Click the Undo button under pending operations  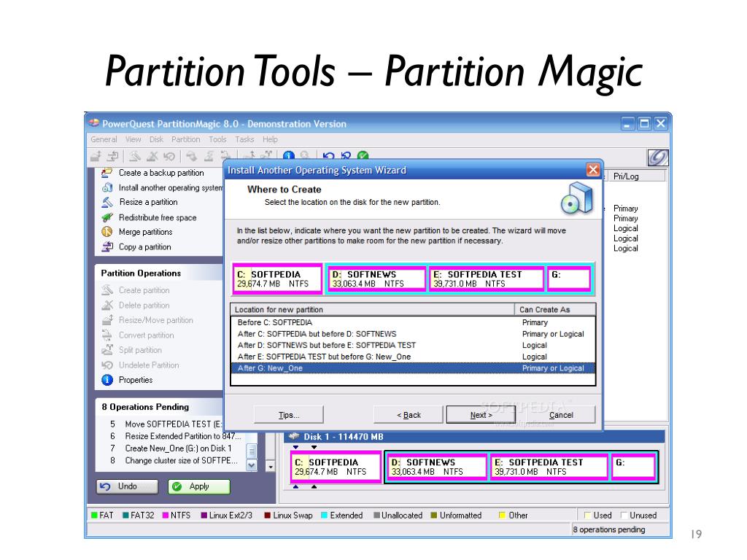127,486
